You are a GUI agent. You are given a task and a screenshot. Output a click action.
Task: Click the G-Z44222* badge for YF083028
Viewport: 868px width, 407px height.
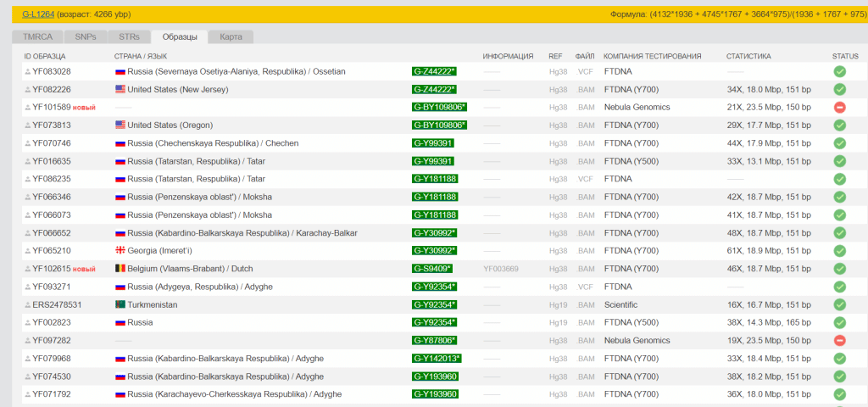point(434,71)
